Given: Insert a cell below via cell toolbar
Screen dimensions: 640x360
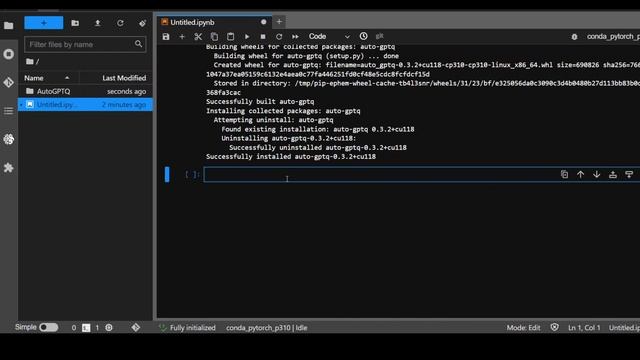Looking at the screenshot, I should pos(629,175).
